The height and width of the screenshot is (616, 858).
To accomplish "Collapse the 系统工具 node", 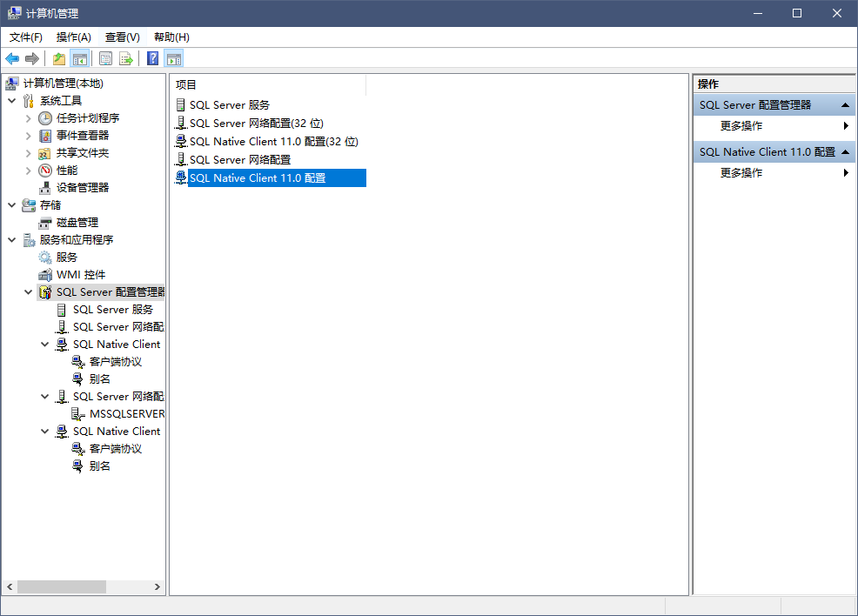I will point(12,101).
